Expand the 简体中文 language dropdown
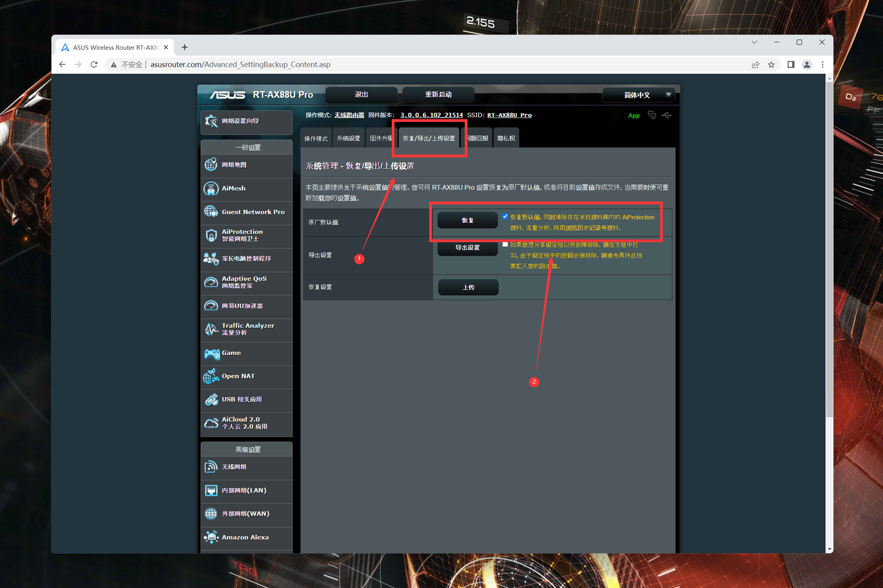The width and height of the screenshot is (883, 588). coord(638,95)
